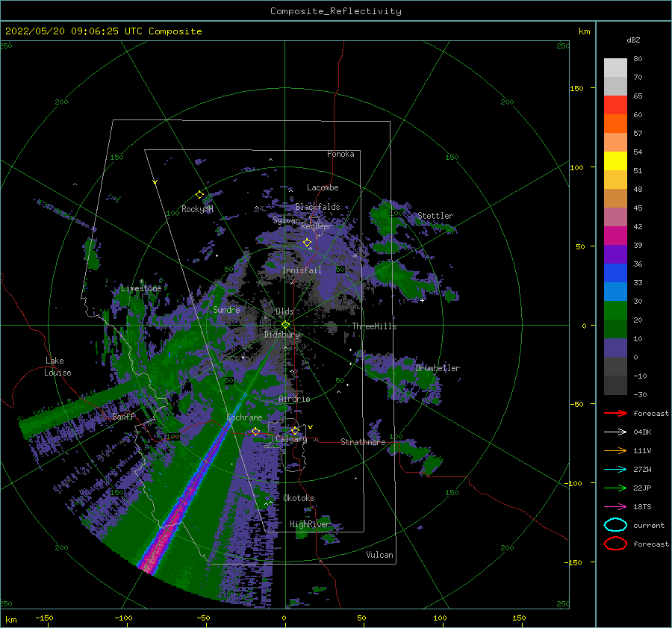Click the Airdrie town label

point(294,399)
